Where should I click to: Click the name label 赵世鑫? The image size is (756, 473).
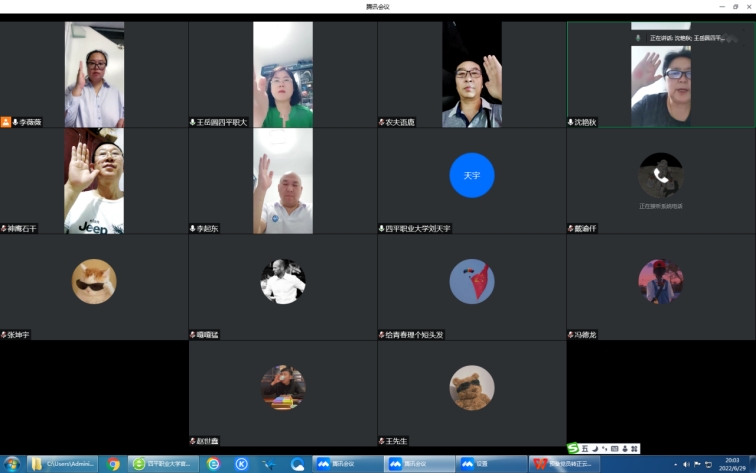point(207,441)
